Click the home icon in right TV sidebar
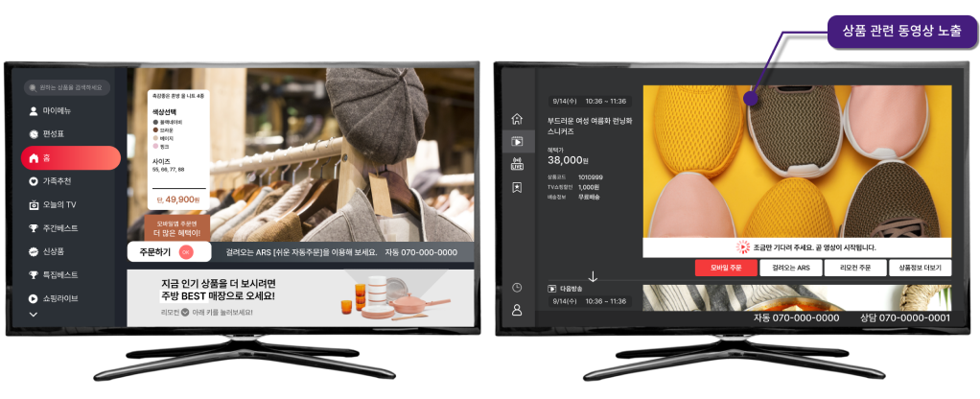 point(517,118)
